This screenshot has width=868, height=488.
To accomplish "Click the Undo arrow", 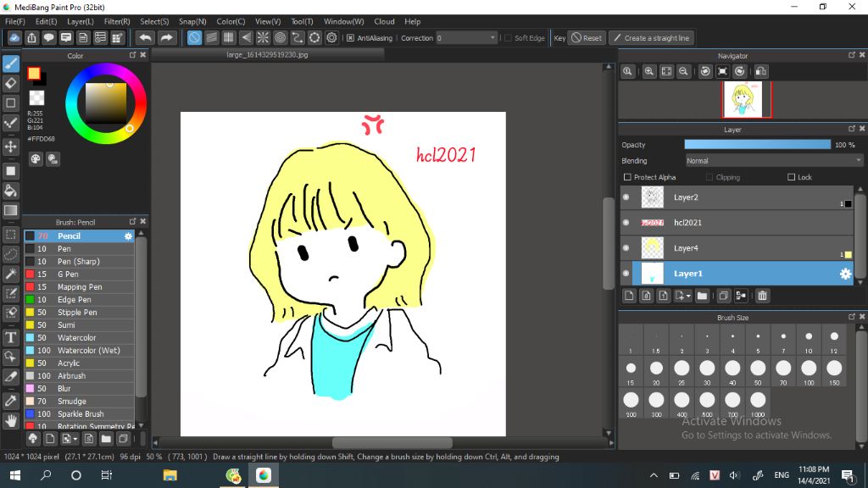I will (145, 37).
